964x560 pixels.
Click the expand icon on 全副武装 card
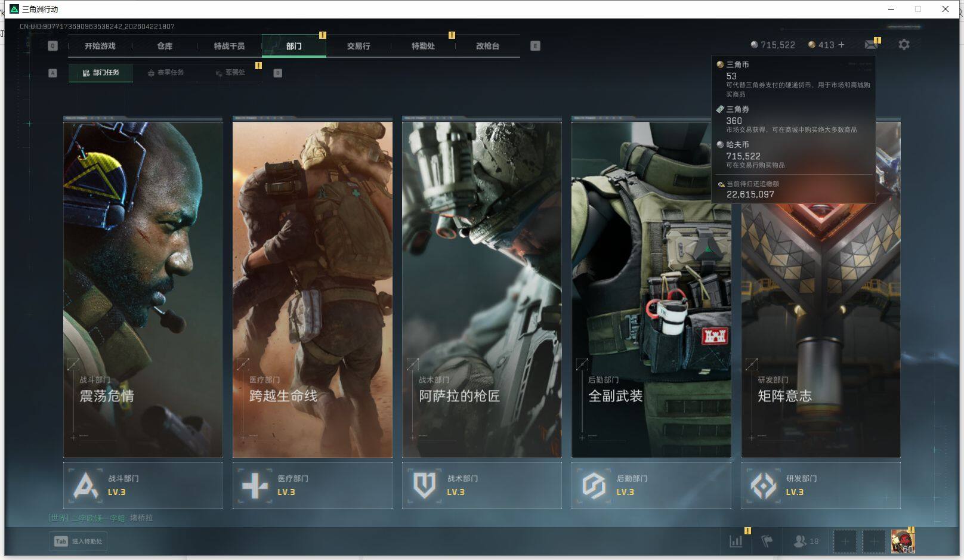pyautogui.click(x=582, y=364)
